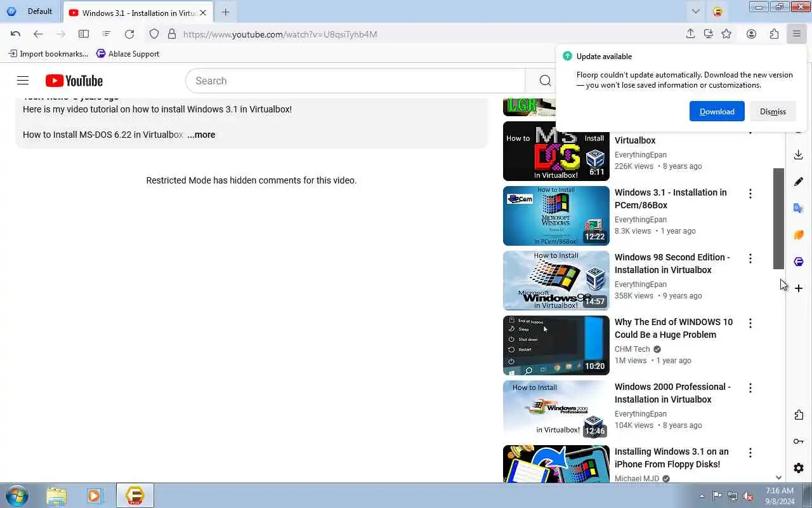Viewport: 812px width, 508px height.
Task: Click the page vertical scrollbar thumb
Action: (x=778, y=218)
